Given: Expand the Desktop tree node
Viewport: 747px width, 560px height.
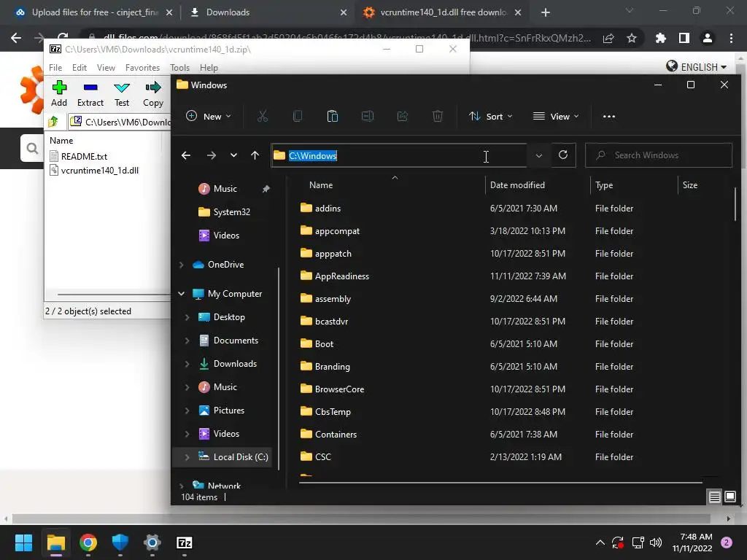Looking at the screenshot, I should point(187,317).
